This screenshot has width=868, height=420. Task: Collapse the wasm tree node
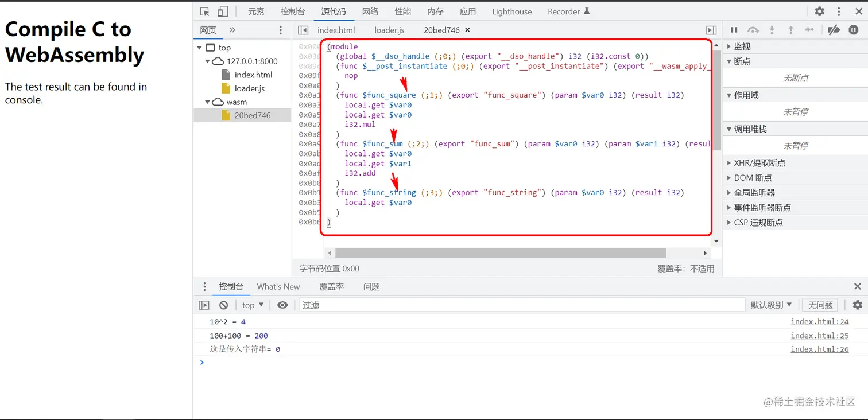pyautogui.click(x=207, y=102)
